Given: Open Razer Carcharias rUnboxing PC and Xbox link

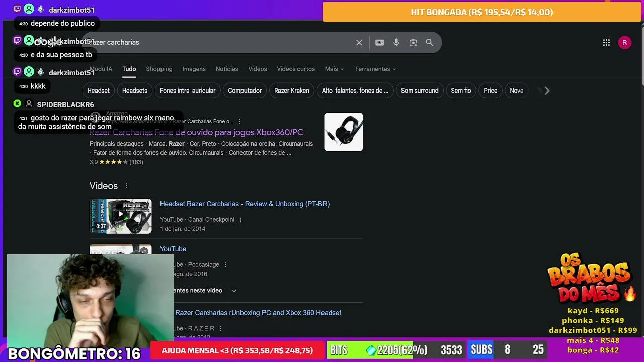Looking at the screenshot, I should pos(258,313).
